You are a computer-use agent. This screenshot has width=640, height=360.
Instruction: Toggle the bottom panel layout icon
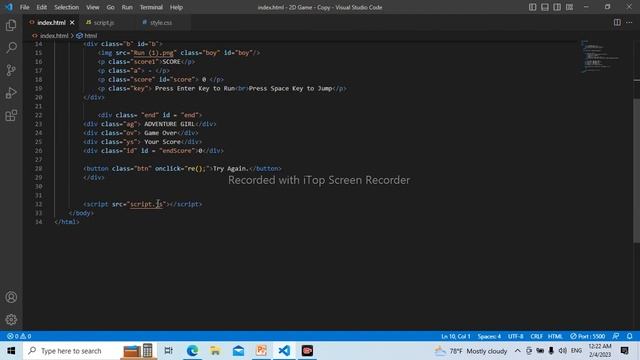pyautogui.click(x=544, y=7)
